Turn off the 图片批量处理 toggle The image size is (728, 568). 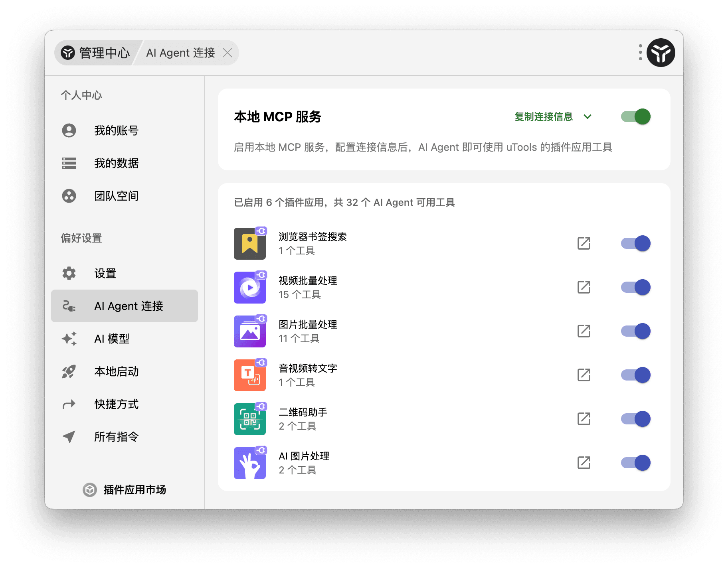click(x=635, y=331)
